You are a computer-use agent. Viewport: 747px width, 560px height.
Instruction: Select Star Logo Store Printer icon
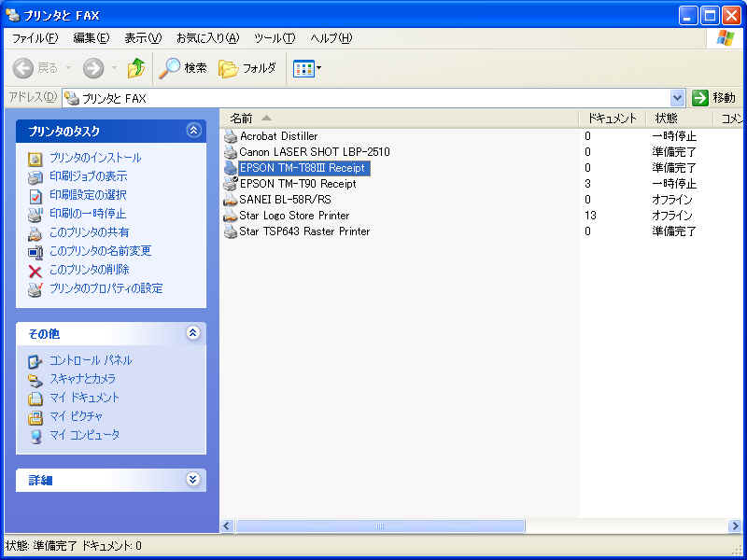pyautogui.click(x=231, y=216)
